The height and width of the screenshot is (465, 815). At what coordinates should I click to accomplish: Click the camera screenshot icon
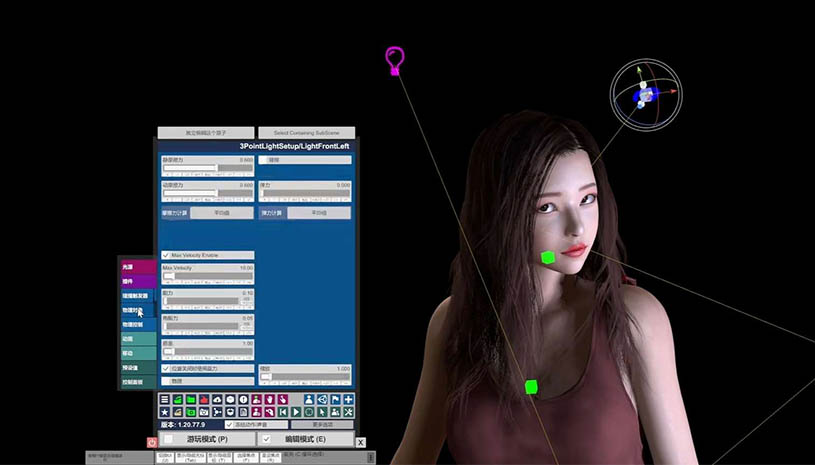pyautogui.click(x=204, y=412)
